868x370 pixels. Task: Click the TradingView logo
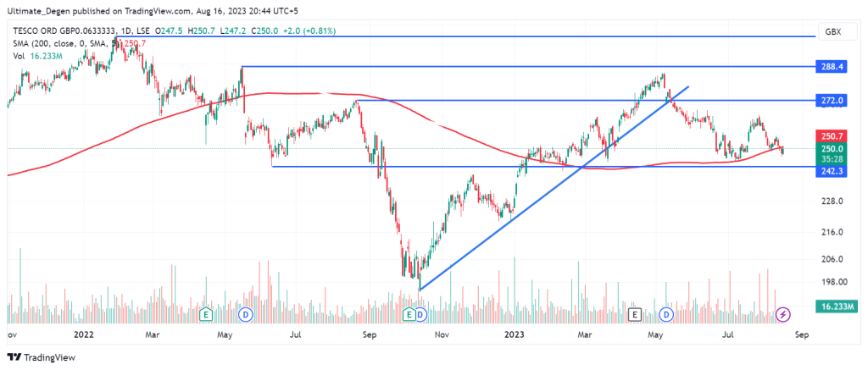[41, 357]
